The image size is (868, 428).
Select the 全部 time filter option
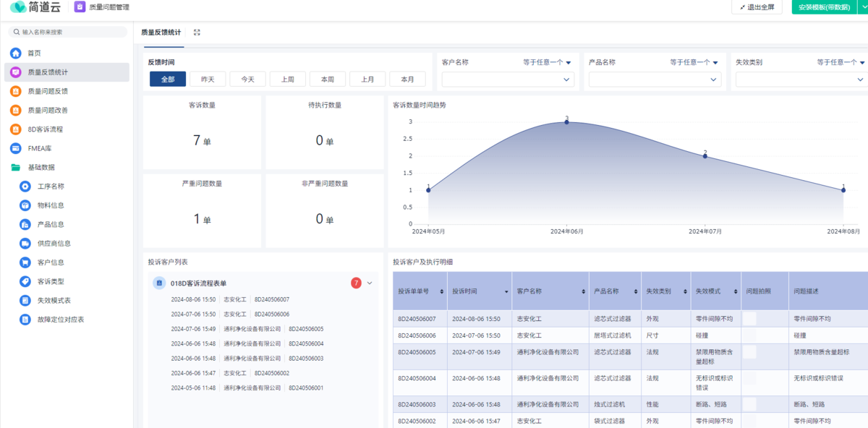tap(168, 80)
